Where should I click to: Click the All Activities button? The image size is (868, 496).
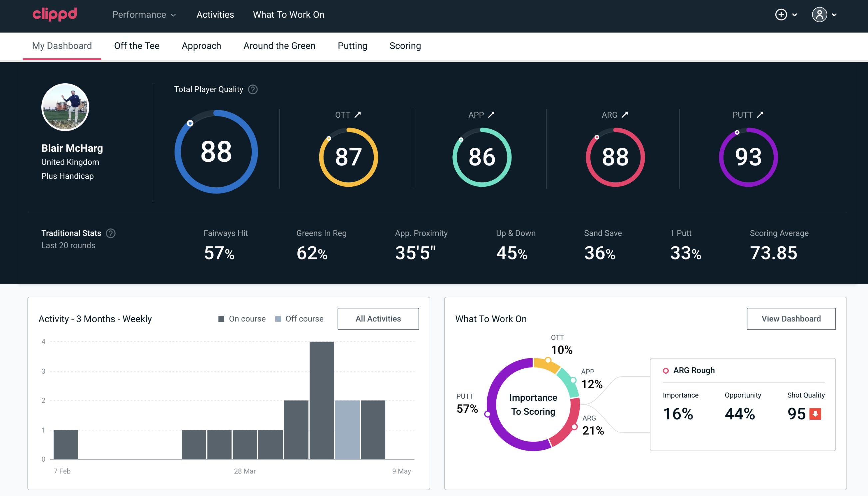[x=378, y=318]
